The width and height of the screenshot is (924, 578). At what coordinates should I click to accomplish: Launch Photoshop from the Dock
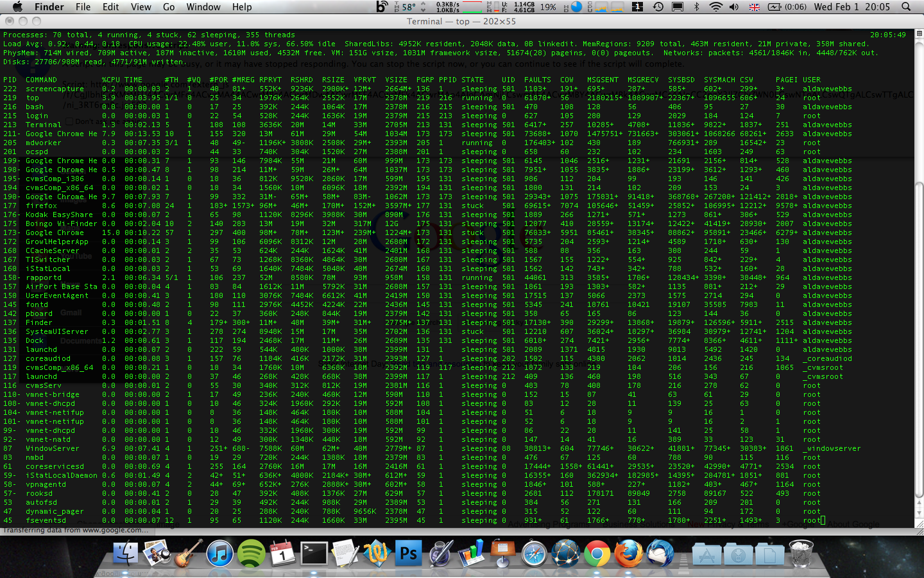coord(408,554)
